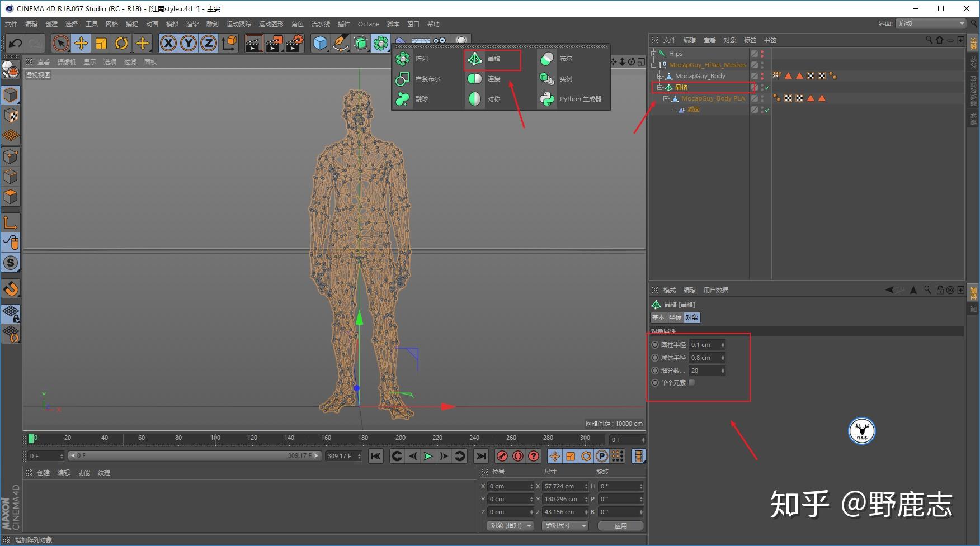The height and width of the screenshot is (546, 980).
Task: Open the 绝对尺寸 dropdown
Action: [565, 526]
